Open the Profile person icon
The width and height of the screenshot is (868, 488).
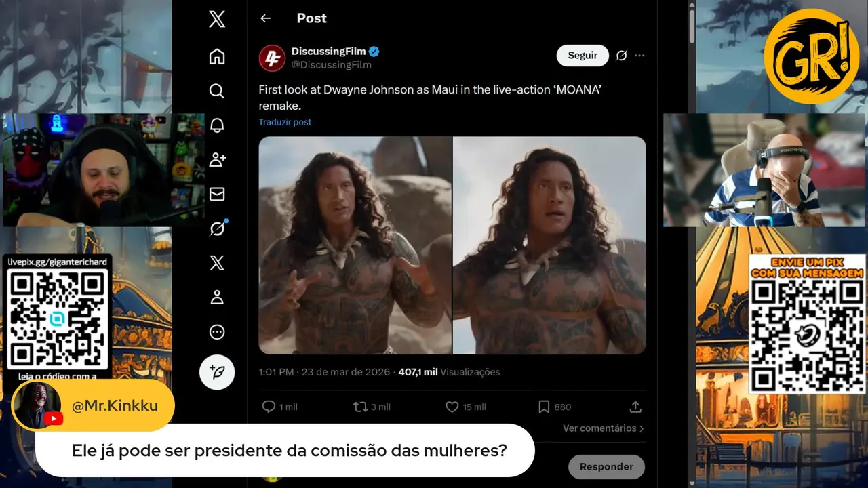217,298
